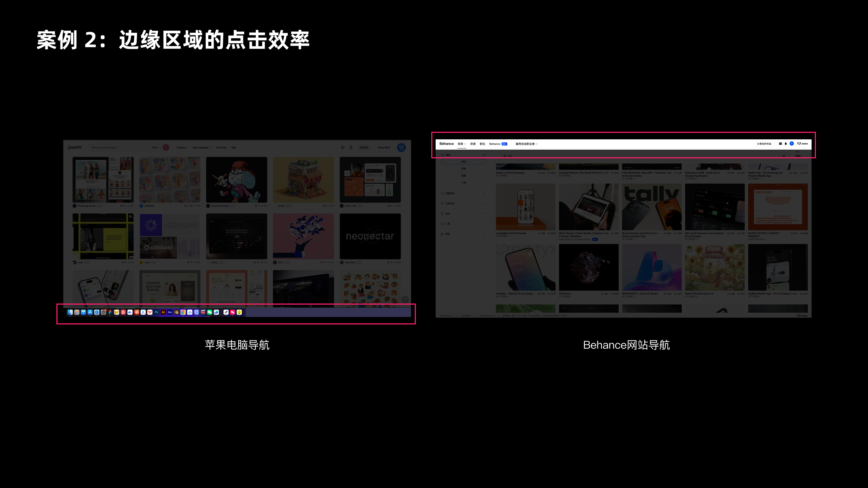Launch WeChat from the Mac dock

pos(210,312)
